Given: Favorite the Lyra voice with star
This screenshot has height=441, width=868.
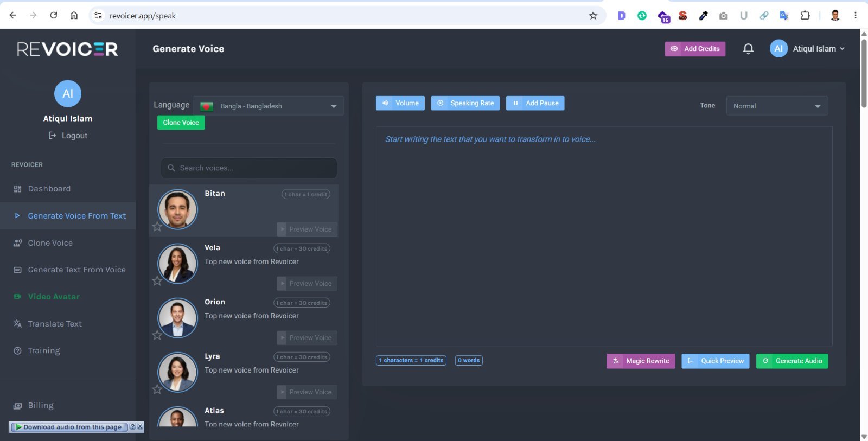Looking at the screenshot, I should coord(157,389).
